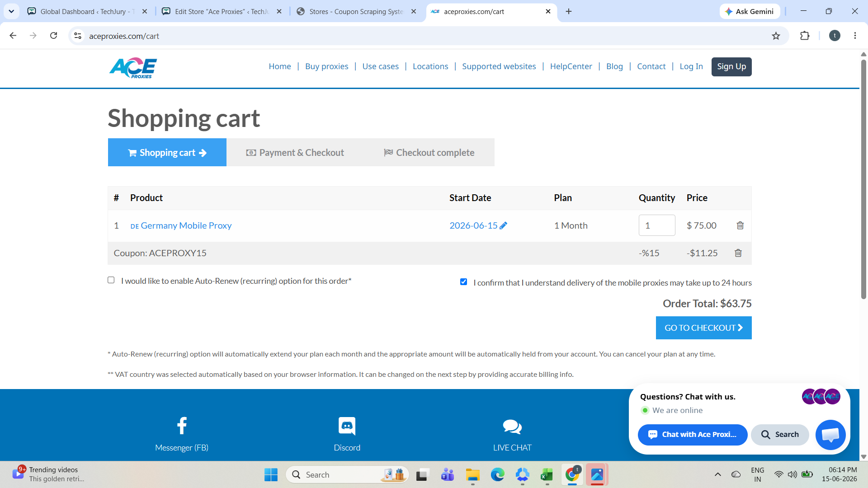This screenshot has width=868, height=488.
Task: Open the Supported websites menu item
Action: [499, 66]
